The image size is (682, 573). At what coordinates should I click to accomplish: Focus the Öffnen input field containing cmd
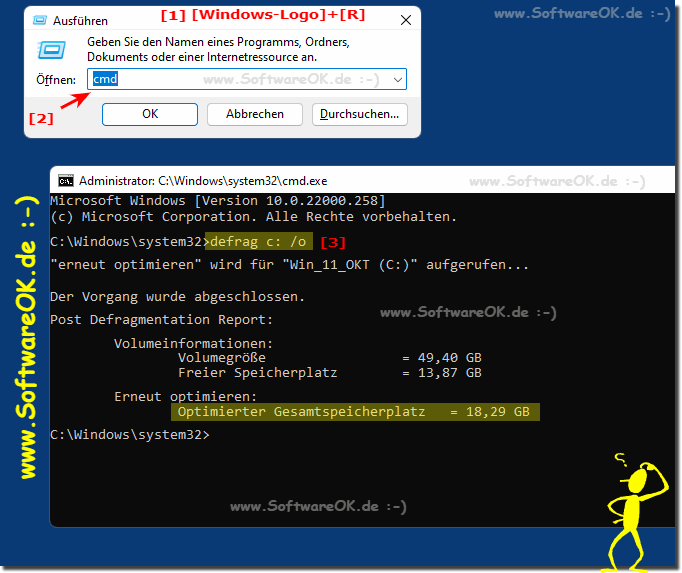coord(247,79)
